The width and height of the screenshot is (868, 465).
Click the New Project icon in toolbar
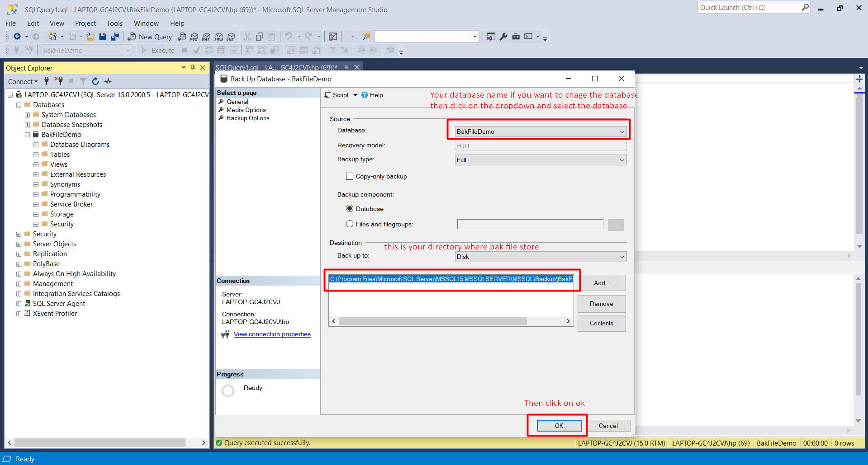53,37
